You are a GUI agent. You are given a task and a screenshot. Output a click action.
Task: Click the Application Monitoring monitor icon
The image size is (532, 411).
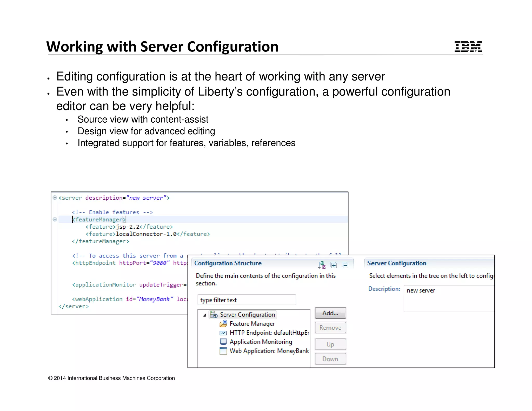click(223, 342)
